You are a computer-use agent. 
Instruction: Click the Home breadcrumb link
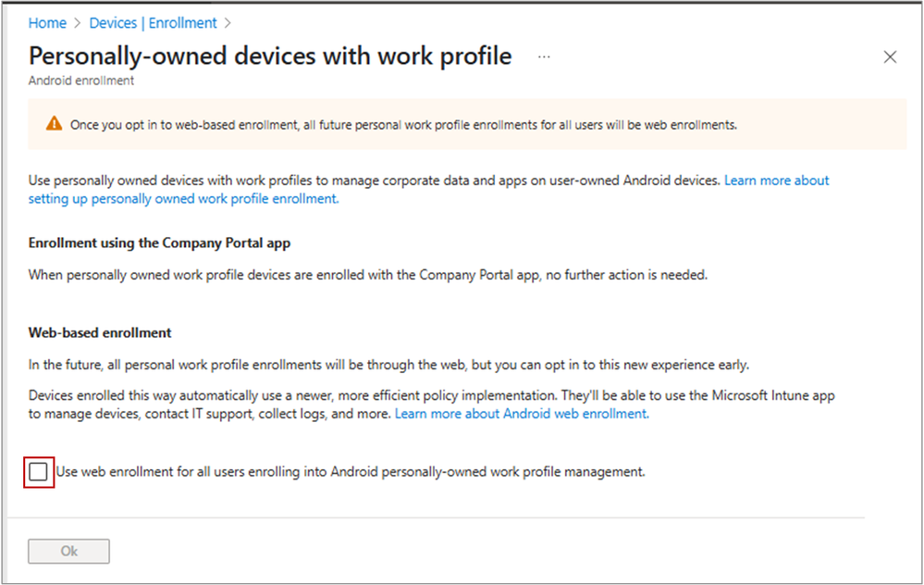(47, 22)
